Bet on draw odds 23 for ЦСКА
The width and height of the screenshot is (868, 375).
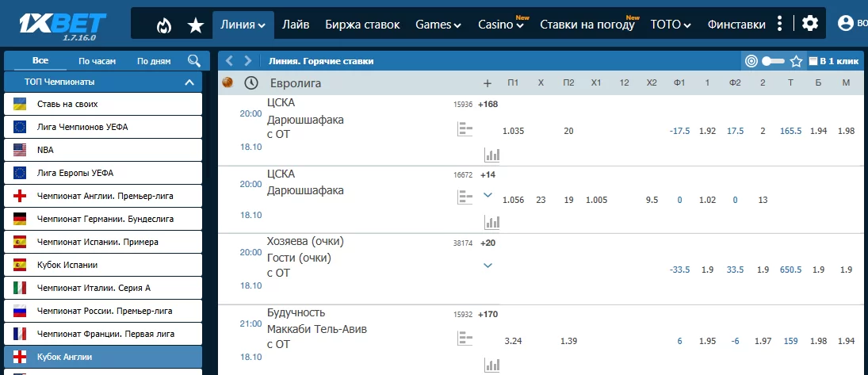[541, 200]
